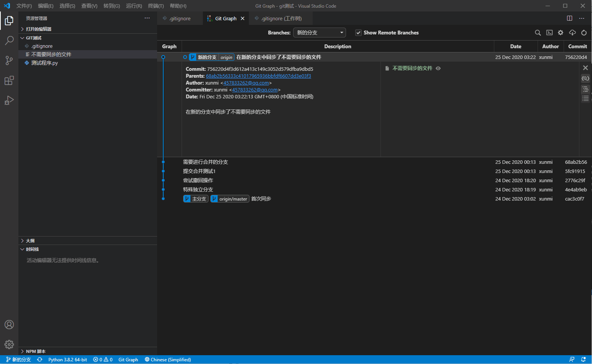This screenshot has width=592, height=364.
Task: Open the 文件(F) menu
Action: (24, 6)
